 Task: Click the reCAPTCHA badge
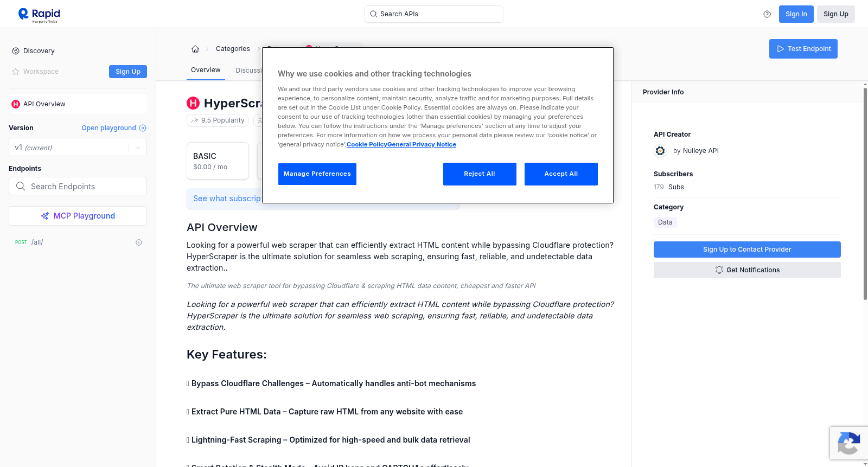[x=848, y=443]
